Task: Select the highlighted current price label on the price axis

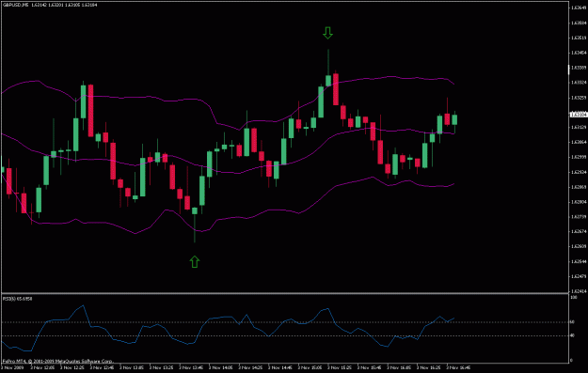Action: (579, 115)
